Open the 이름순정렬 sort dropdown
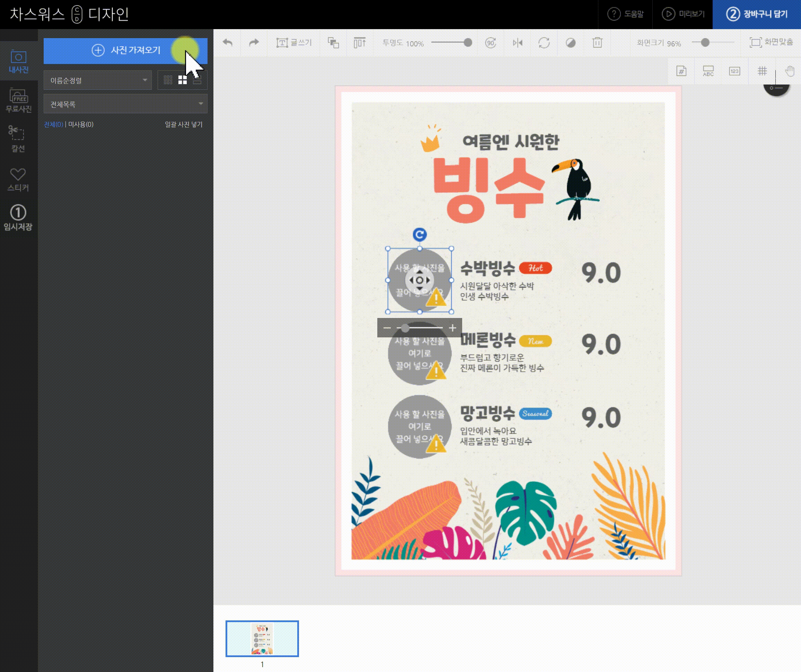Image resolution: width=801 pixels, height=672 pixels. pos(98,80)
